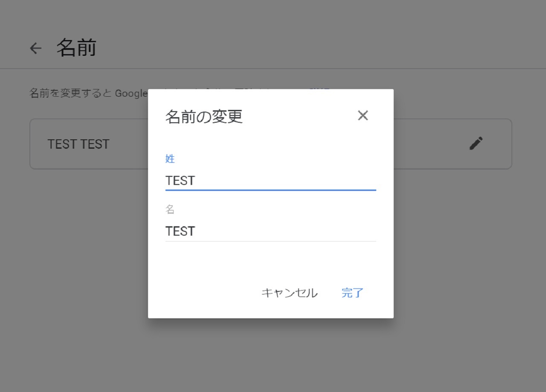Click the 名前 page heading
The height and width of the screenshot is (392, 546).
click(x=77, y=48)
